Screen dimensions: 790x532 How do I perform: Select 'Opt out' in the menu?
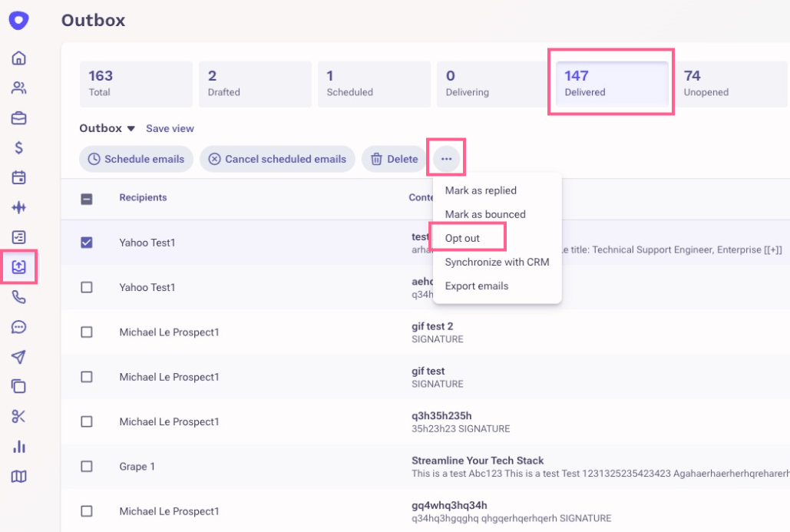[462, 238]
